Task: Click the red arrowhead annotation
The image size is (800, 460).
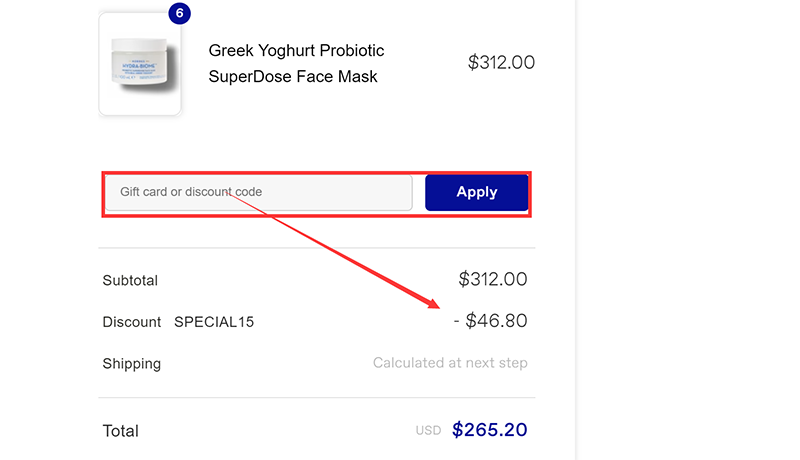Action: pos(434,303)
